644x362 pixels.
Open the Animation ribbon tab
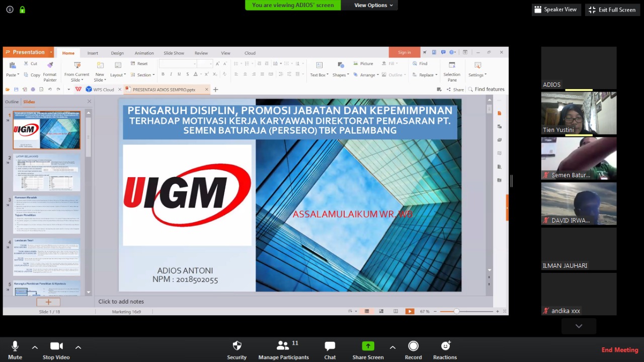144,53
